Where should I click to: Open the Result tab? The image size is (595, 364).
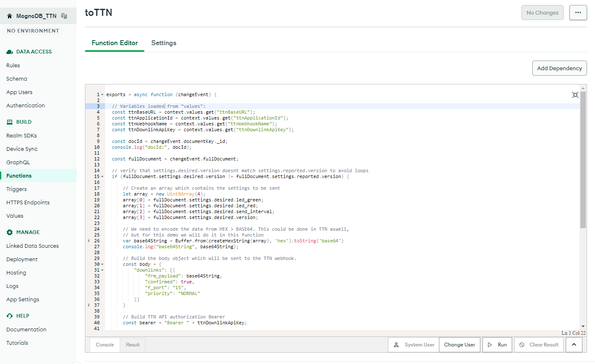click(133, 345)
